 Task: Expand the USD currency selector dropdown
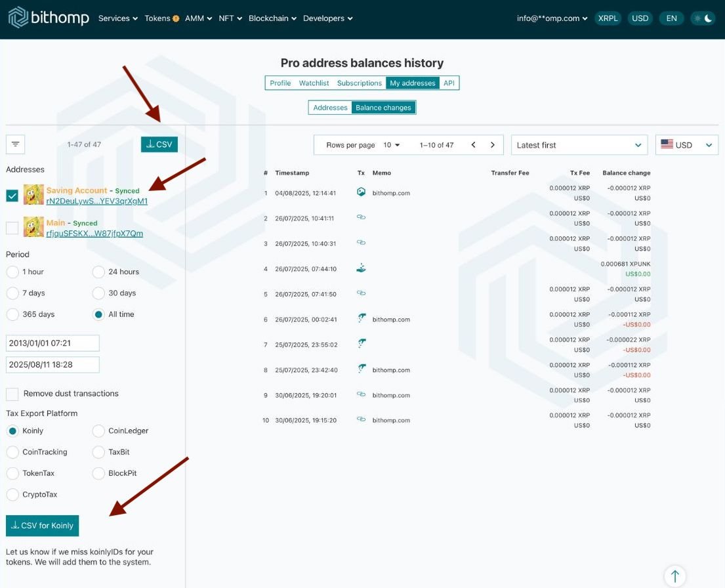point(686,145)
